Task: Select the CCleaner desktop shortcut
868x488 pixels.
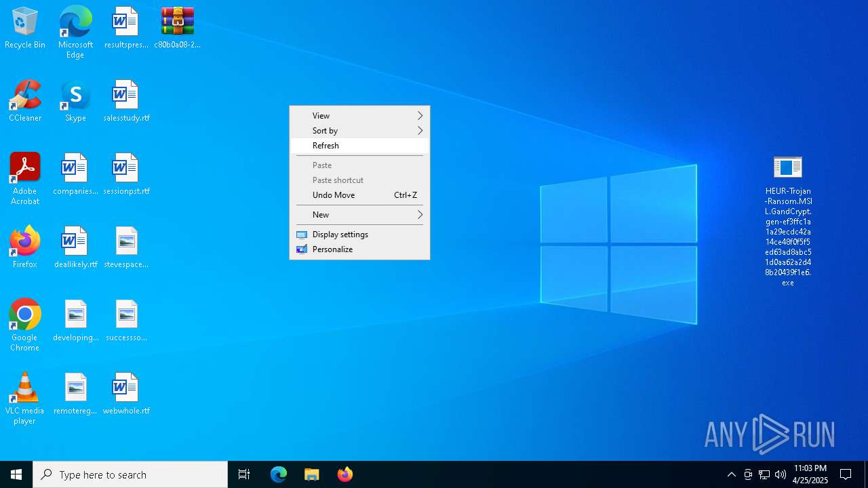Action: (x=25, y=102)
